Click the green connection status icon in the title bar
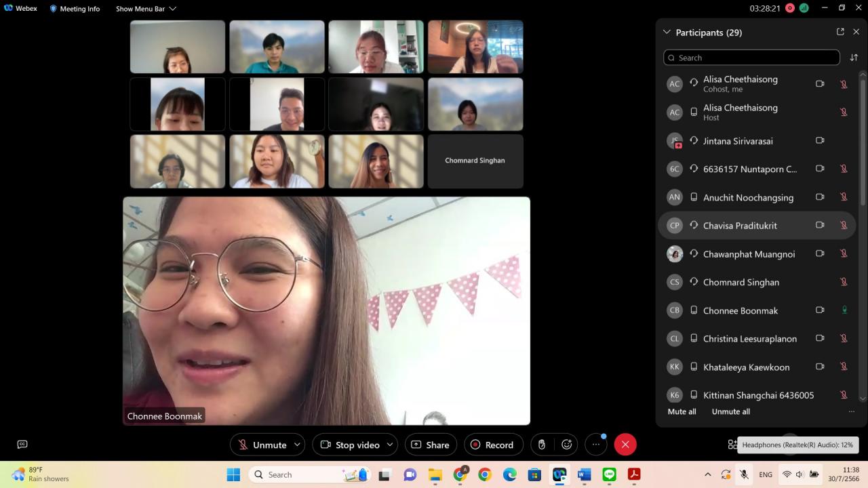The image size is (868, 488). [804, 9]
